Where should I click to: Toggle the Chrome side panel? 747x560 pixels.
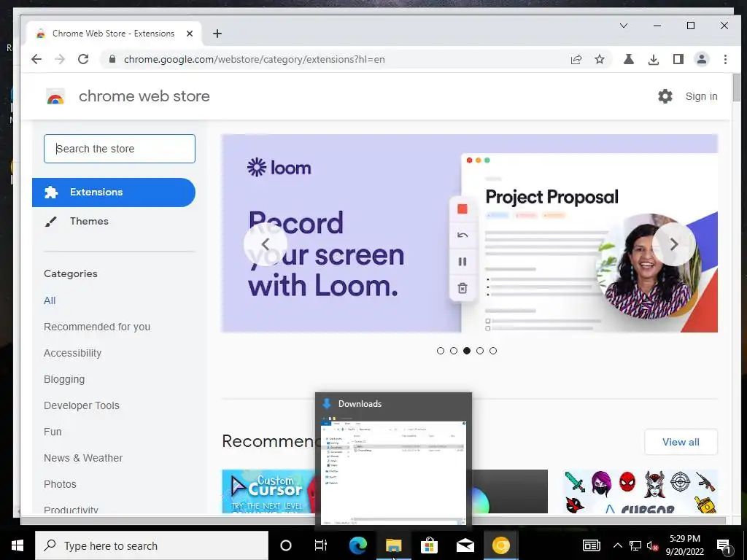(678, 59)
